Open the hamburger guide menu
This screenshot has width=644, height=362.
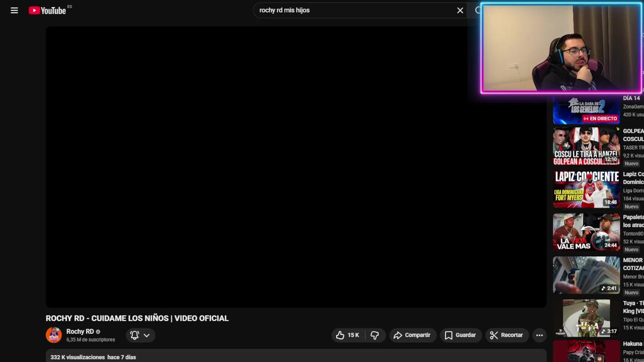(14, 10)
